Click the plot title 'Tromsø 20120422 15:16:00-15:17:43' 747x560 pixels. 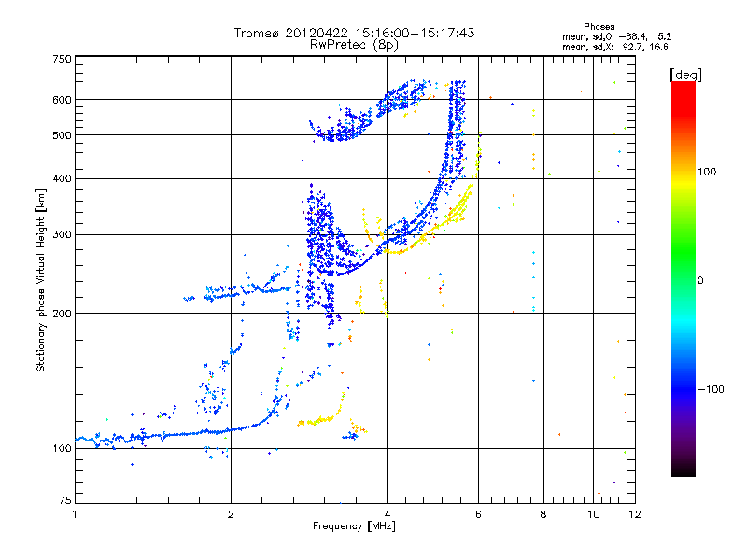click(x=354, y=33)
